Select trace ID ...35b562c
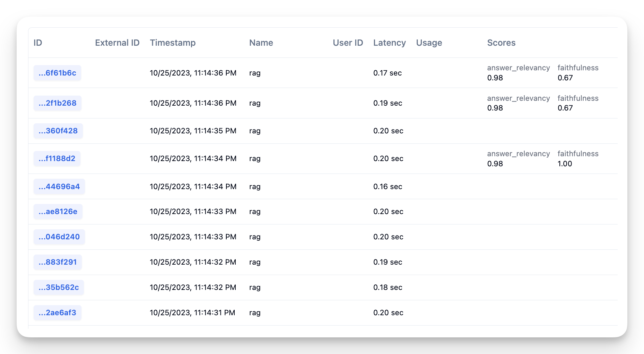Viewport: 644px width, 354px height. coord(59,287)
